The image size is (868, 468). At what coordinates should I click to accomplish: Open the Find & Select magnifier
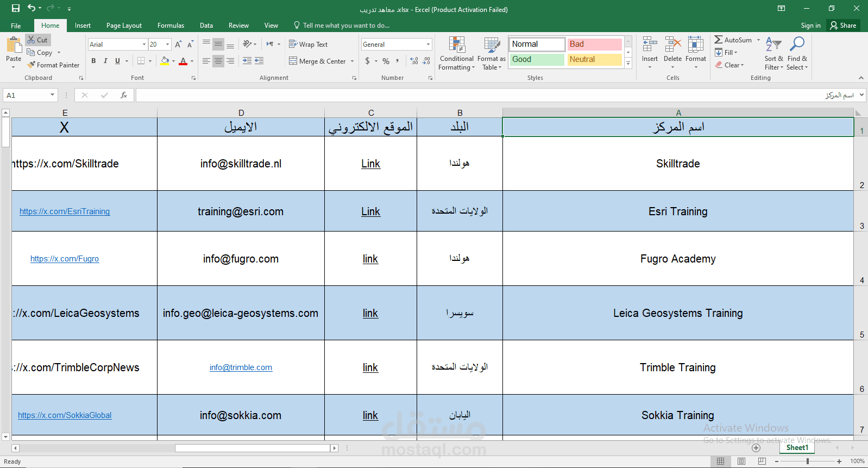[x=797, y=53]
